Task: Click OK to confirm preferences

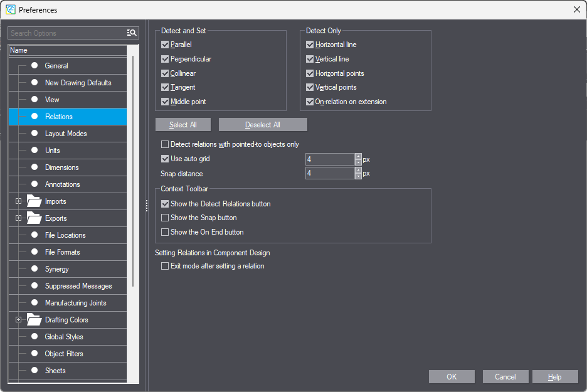Action: 452,377
